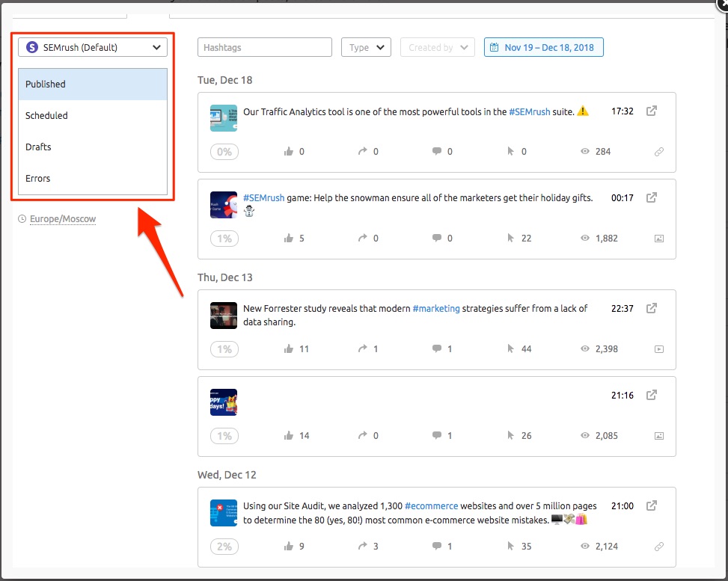Viewport: 728px width, 581px height.
Task: Open the Drafts section
Action: click(x=92, y=147)
